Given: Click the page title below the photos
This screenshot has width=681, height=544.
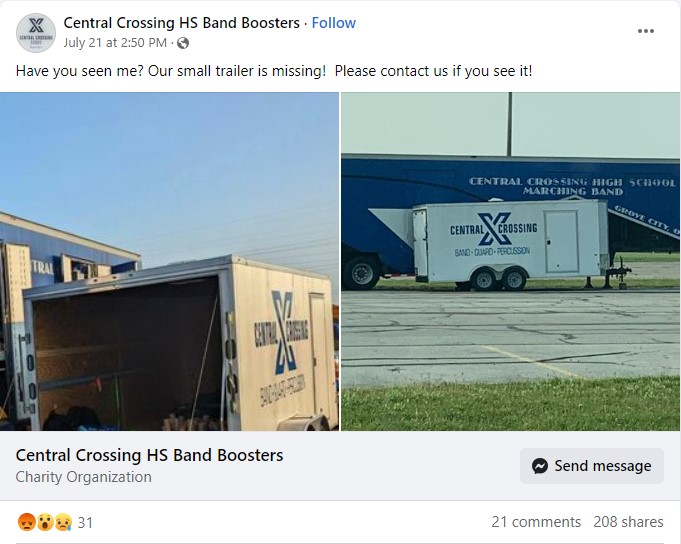Looking at the screenshot, I should coord(149,455).
